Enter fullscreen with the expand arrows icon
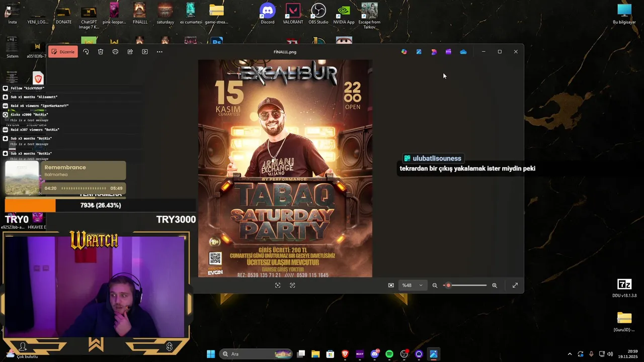 [x=515, y=285]
